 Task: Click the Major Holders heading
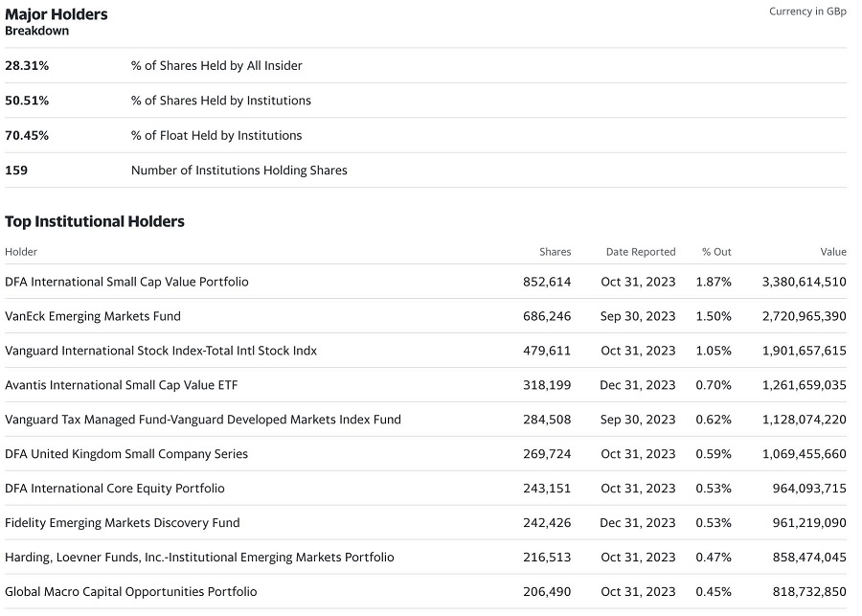57,14
